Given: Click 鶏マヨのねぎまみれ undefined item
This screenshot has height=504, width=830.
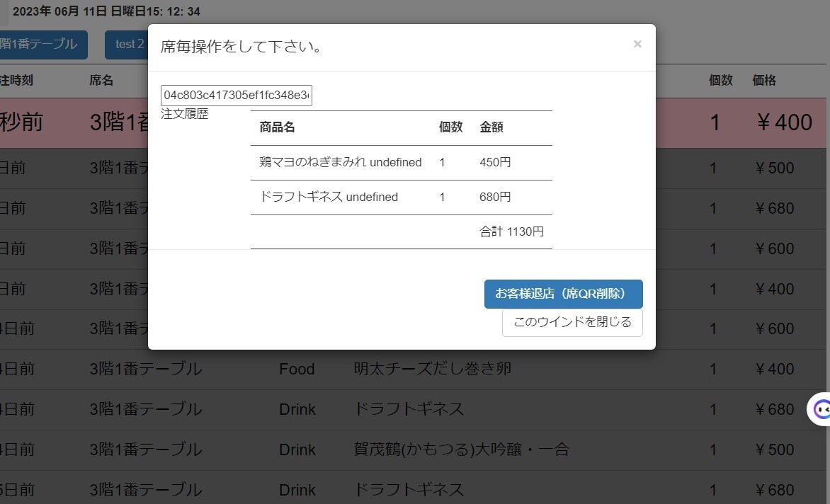Looking at the screenshot, I should [341, 162].
